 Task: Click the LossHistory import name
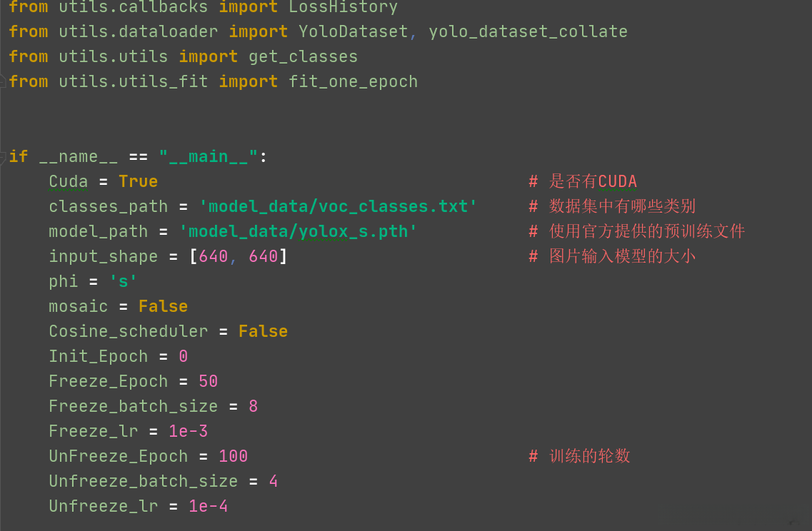343,7
